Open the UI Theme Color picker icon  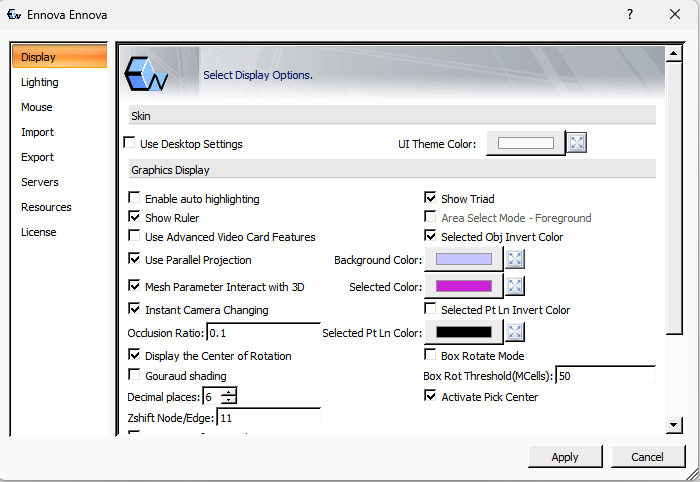577,143
